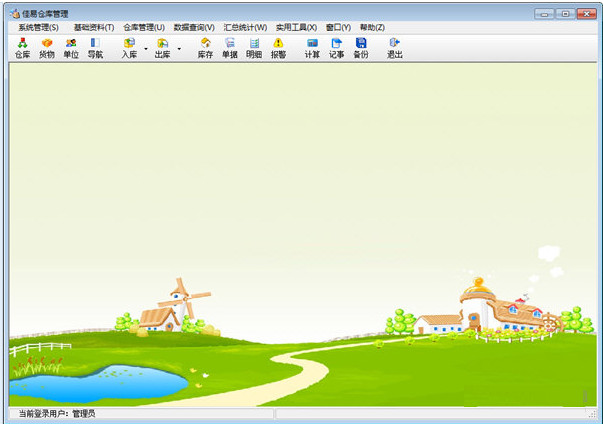The width and height of the screenshot is (603, 424).
Task: Click the 入库 stock-in icon
Action: 129,48
